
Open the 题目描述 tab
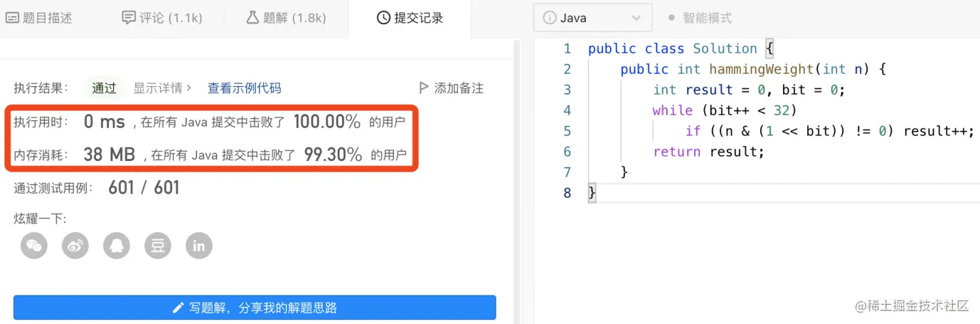tap(39, 18)
